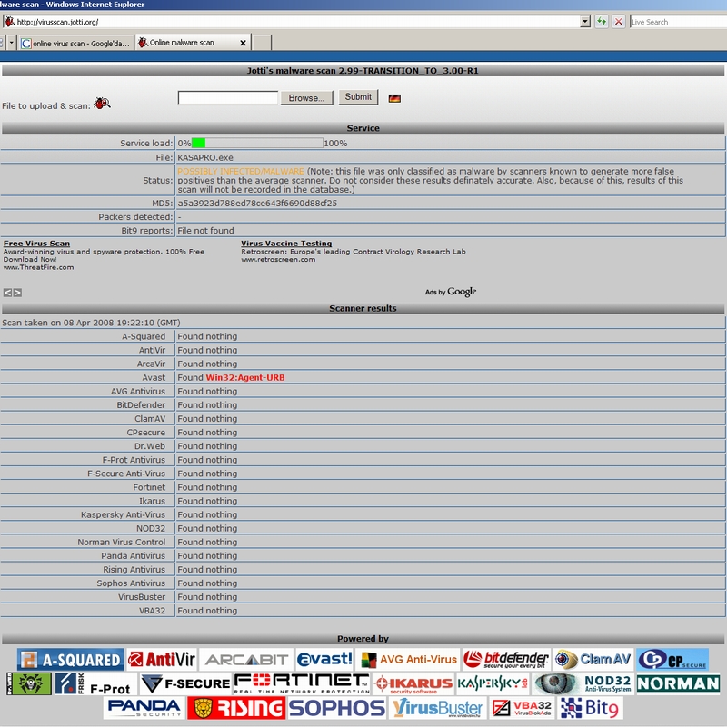Select the Online malware scan tab

pos(187,42)
